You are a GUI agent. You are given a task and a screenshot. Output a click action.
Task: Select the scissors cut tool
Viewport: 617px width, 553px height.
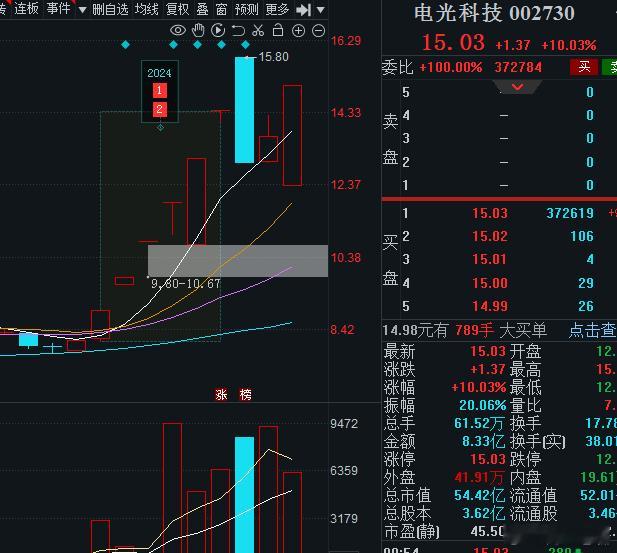coord(258,30)
